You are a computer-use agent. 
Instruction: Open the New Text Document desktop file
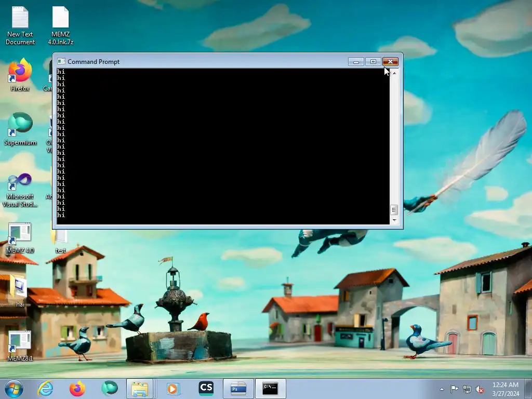[x=20, y=25]
